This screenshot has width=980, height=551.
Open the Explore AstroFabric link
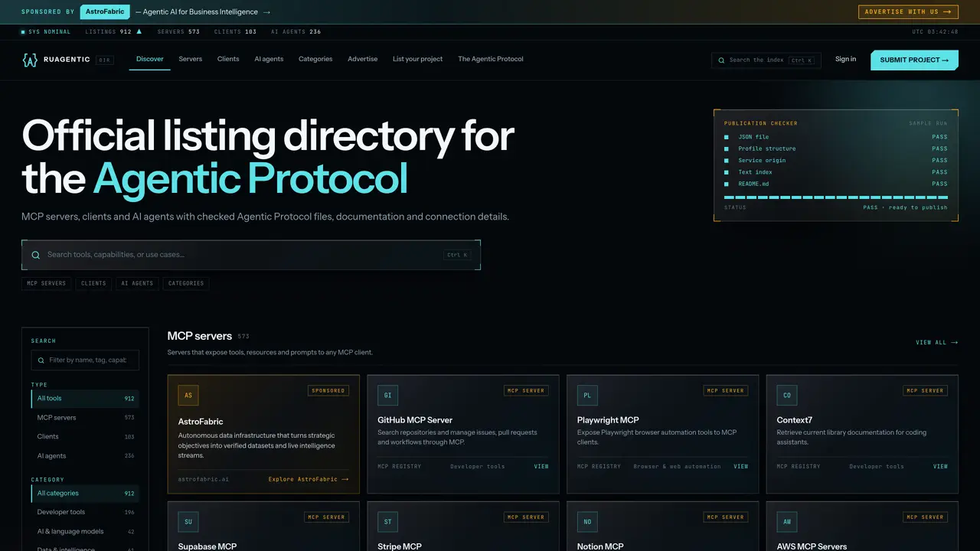(x=308, y=479)
